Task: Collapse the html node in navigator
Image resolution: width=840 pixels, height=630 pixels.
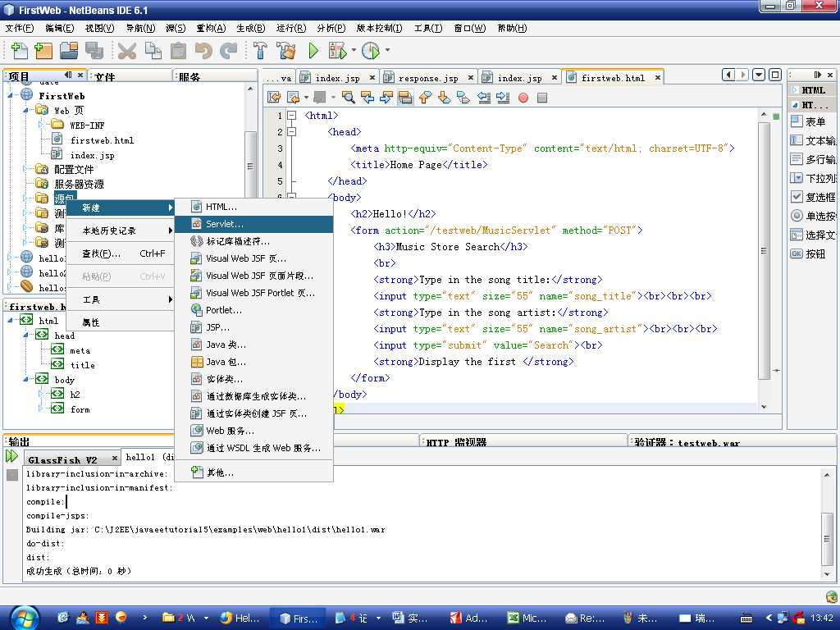Action: coord(10,321)
